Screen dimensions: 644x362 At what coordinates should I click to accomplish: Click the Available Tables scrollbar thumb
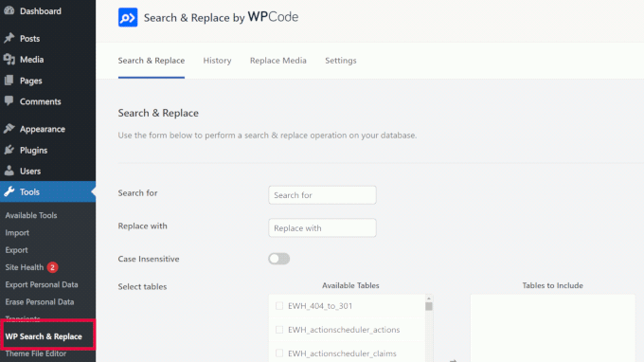(429, 306)
